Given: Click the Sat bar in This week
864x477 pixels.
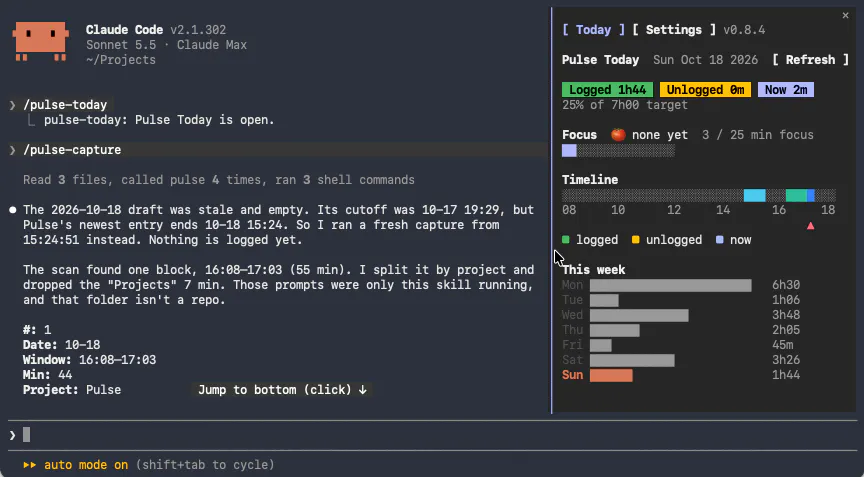Looking at the screenshot, I should (x=632, y=360).
